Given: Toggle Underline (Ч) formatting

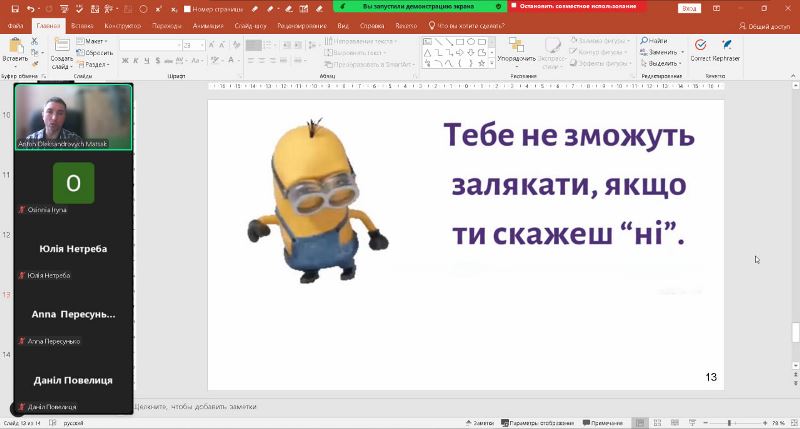Looking at the screenshot, I should pos(146,61).
